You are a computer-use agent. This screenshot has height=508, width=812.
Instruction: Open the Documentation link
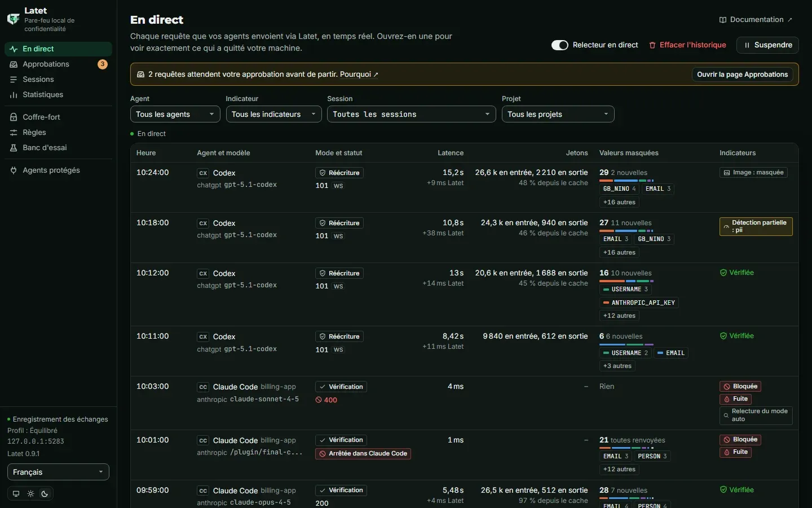point(756,20)
